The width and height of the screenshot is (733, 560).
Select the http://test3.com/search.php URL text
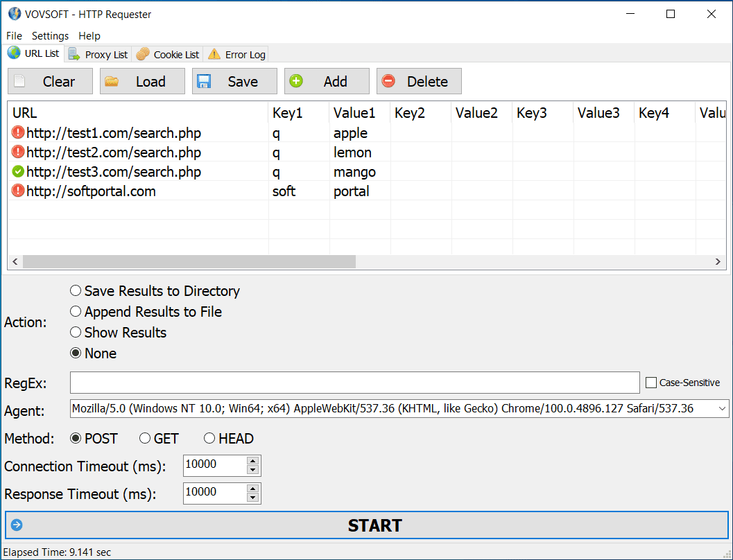(x=114, y=172)
